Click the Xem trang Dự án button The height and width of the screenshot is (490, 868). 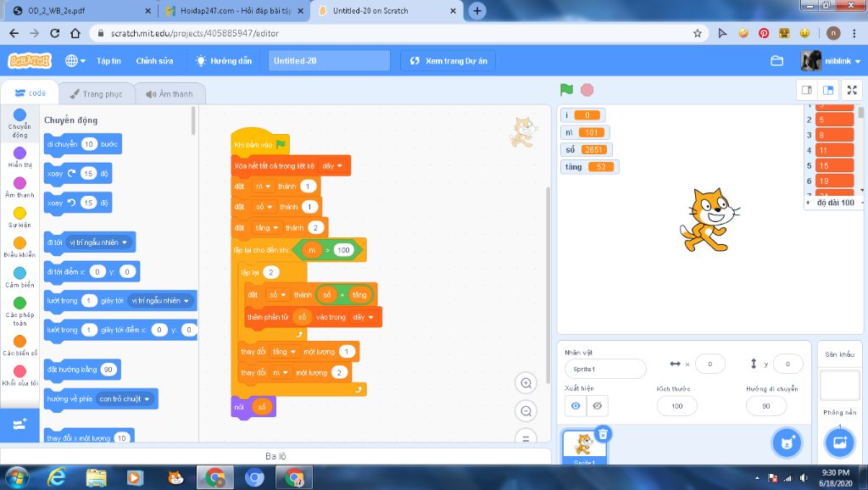[448, 61]
